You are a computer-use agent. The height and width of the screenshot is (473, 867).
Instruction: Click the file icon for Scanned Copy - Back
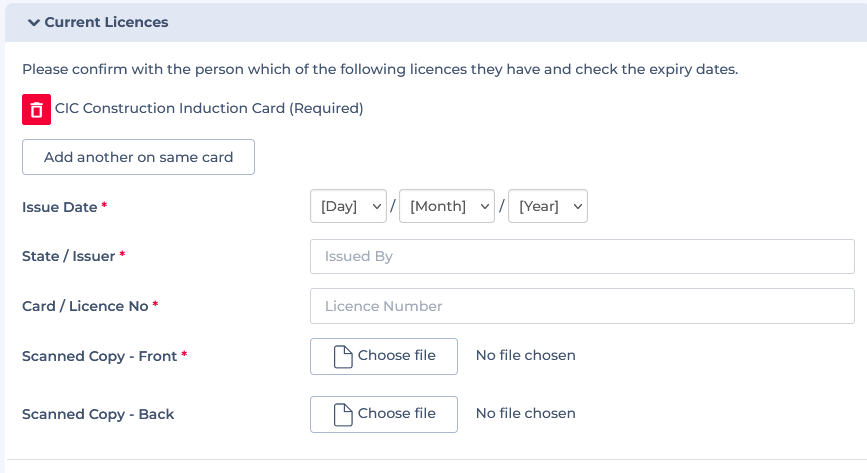click(x=343, y=414)
